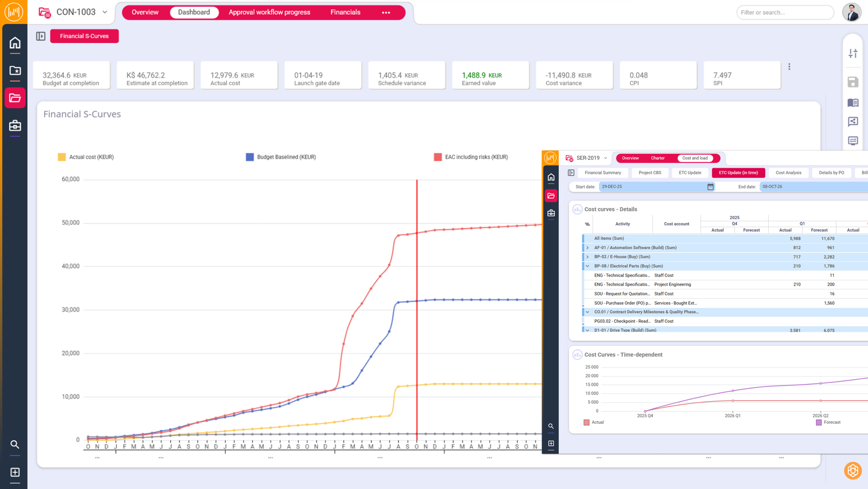This screenshot has height=489, width=868.
Task: Open the briefcase portfolio sidebar icon
Action: (15, 126)
